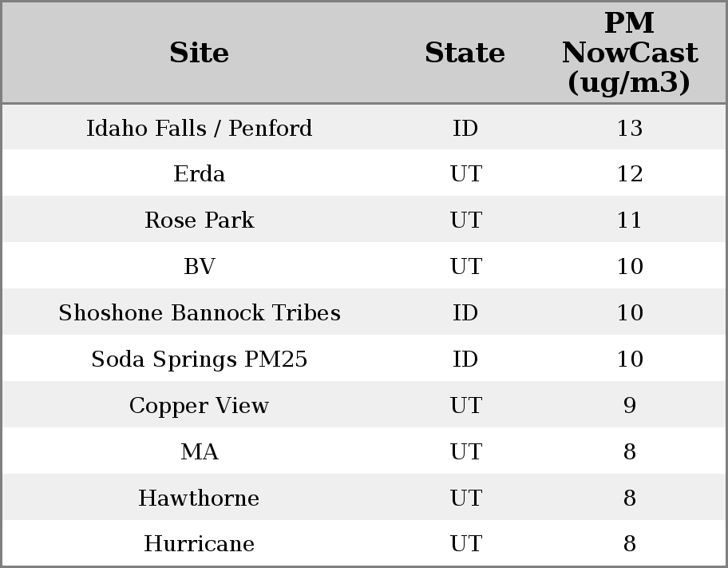
Task: Select the MA site cell
Action: [199, 452]
